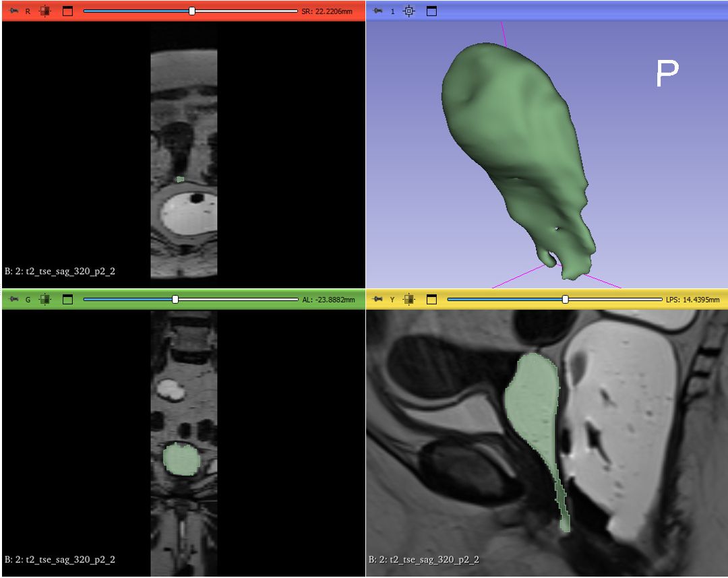
Task: Fit the yellow slice view to window
Action: 409,300
